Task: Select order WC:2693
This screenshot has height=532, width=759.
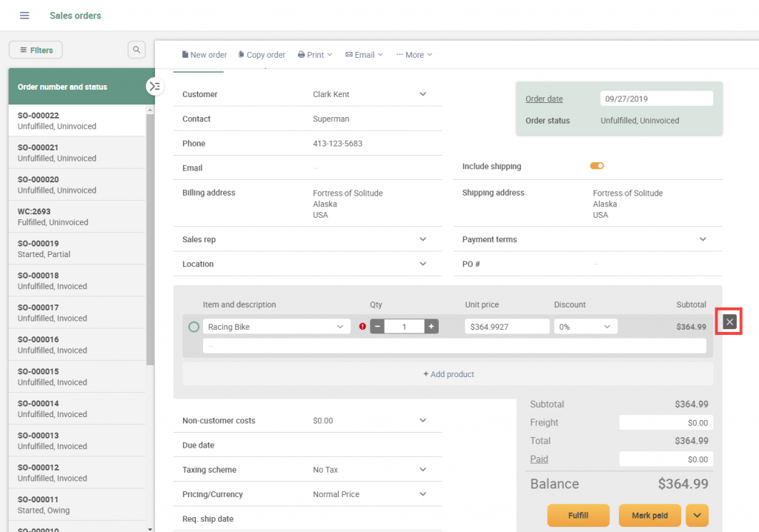Action: coord(77,216)
